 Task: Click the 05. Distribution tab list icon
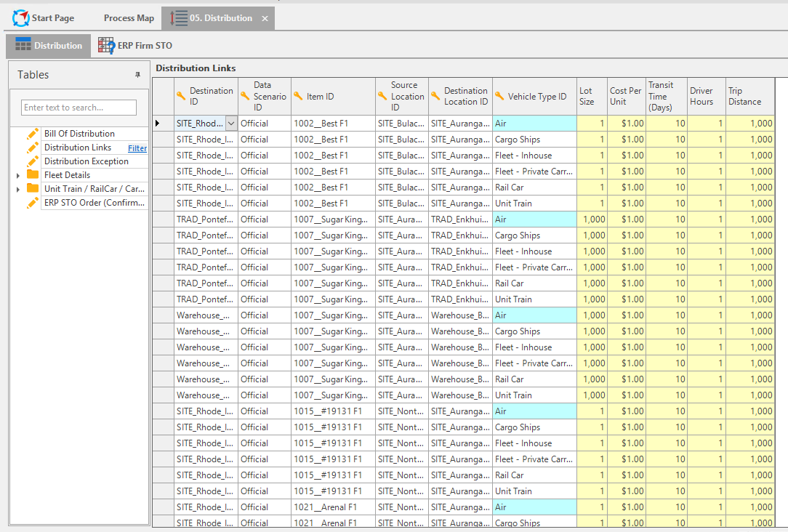(178, 18)
